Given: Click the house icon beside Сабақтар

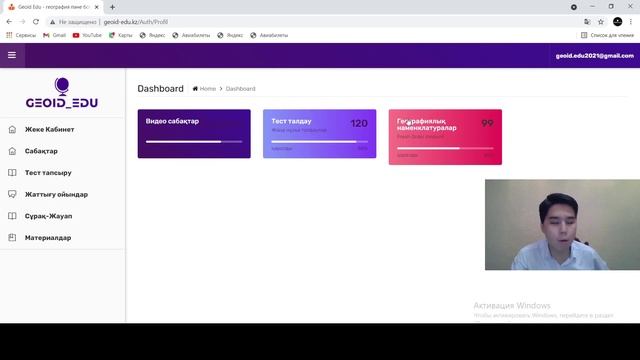Looking at the screenshot, I should pyautogui.click(x=12, y=151).
